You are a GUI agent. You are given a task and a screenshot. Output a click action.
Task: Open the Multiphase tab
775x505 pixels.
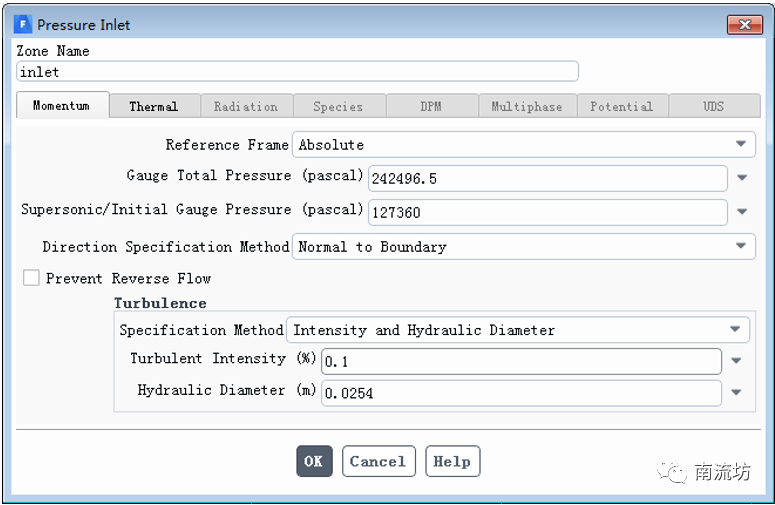click(527, 106)
